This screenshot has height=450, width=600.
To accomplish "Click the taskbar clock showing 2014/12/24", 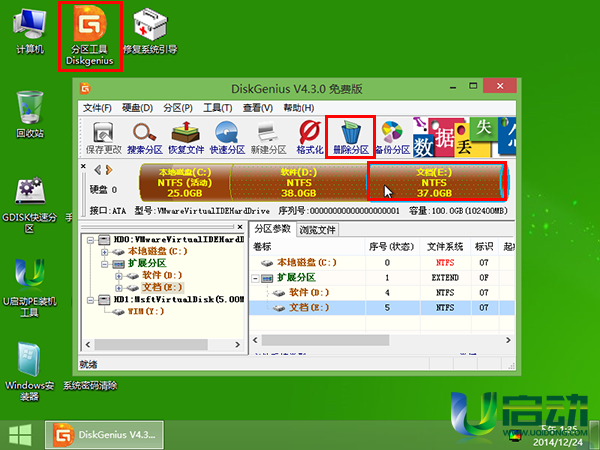I will pos(559,436).
